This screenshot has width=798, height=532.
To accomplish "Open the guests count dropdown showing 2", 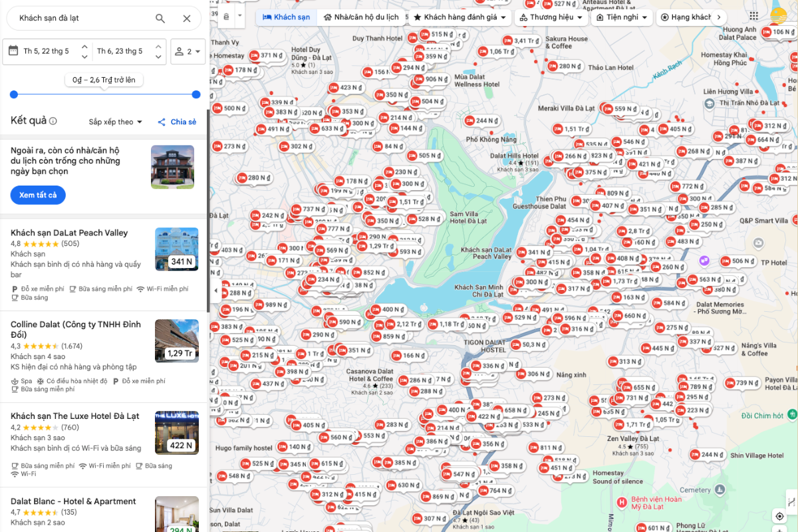I will tap(188, 51).
